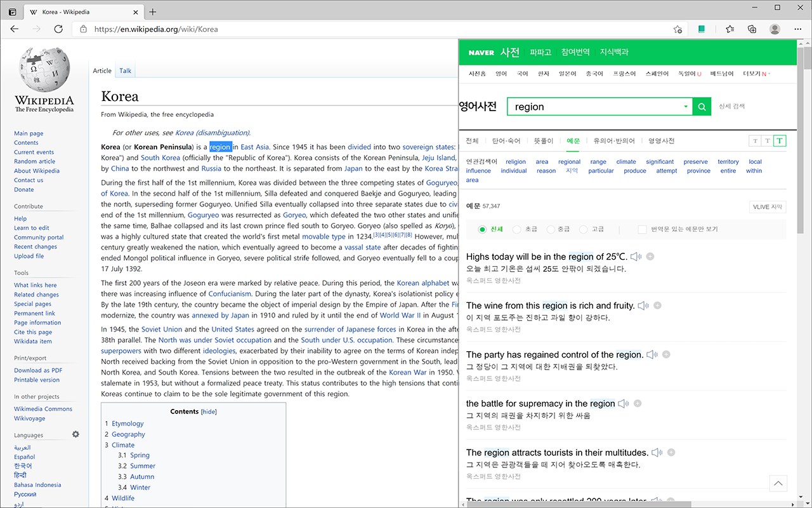Open 파파고 in Naver header
This screenshot has height=508, width=812.
(540, 52)
